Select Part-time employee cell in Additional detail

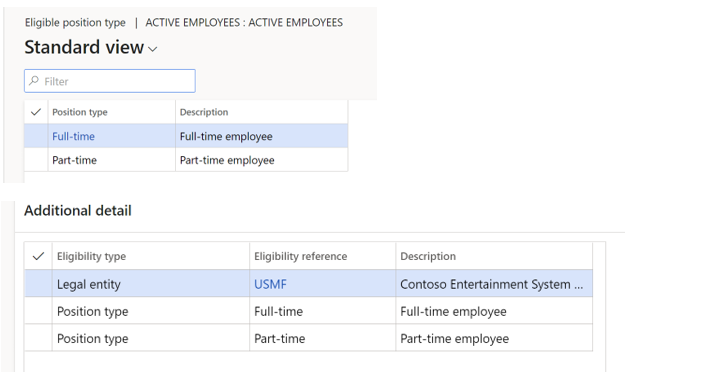494,338
